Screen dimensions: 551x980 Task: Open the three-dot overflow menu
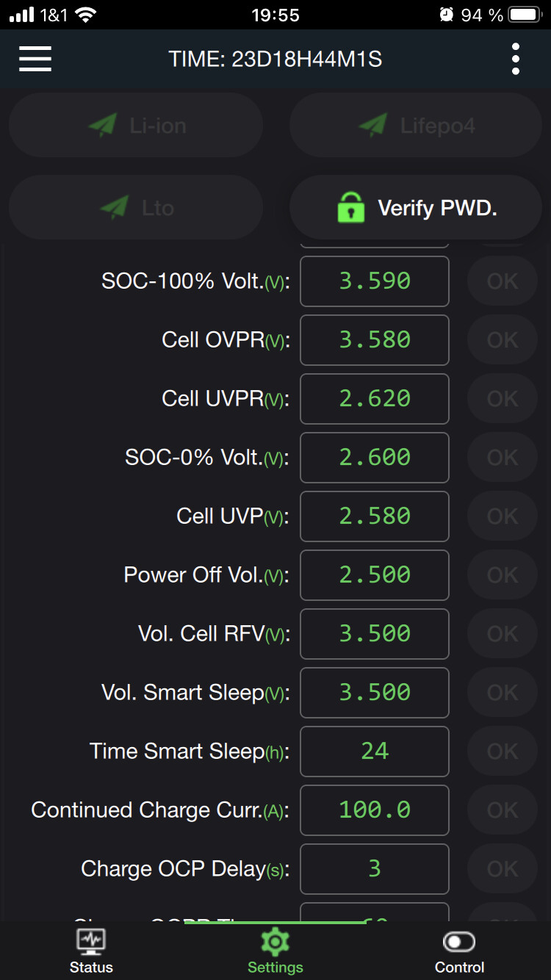pos(516,59)
